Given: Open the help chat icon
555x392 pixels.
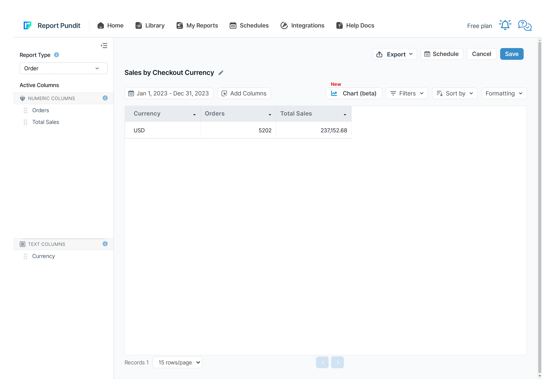Looking at the screenshot, I should coord(525,25).
